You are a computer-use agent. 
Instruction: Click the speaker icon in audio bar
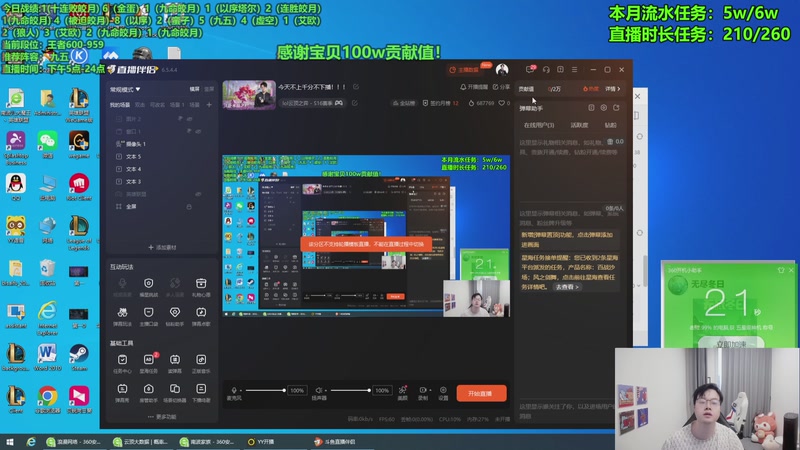click(318, 390)
